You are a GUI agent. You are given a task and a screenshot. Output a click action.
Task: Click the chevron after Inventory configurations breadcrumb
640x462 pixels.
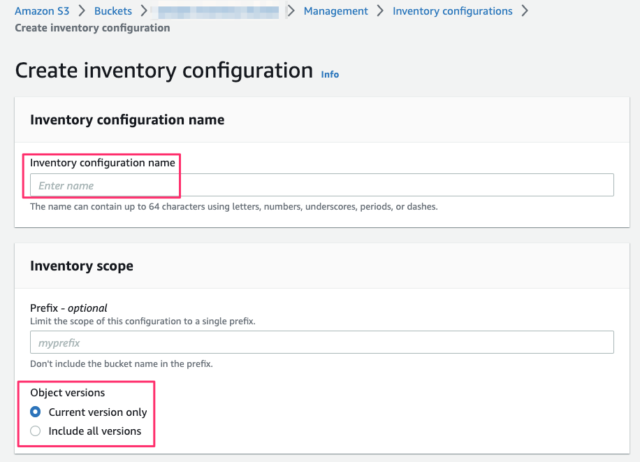coord(525,11)
